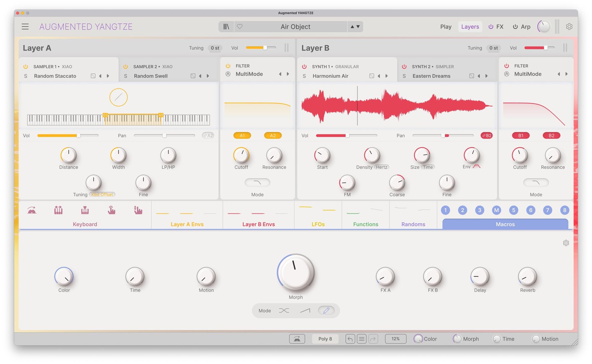Viewport: 592px width, 364px height.
Task: Select the pencil custom Morph mode
Action: coord(326,310)
